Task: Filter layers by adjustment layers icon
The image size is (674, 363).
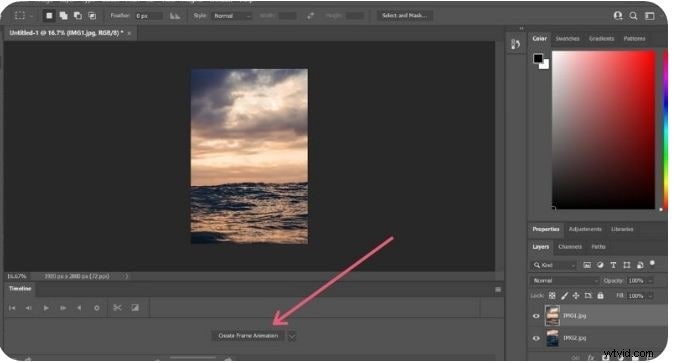Action: 600,265
